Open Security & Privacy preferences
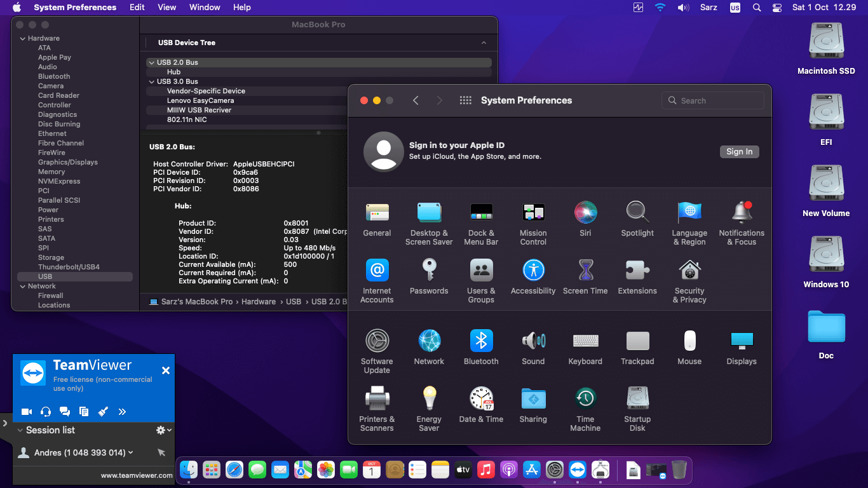This screenshot has height=488, width=868. [689, 281]
